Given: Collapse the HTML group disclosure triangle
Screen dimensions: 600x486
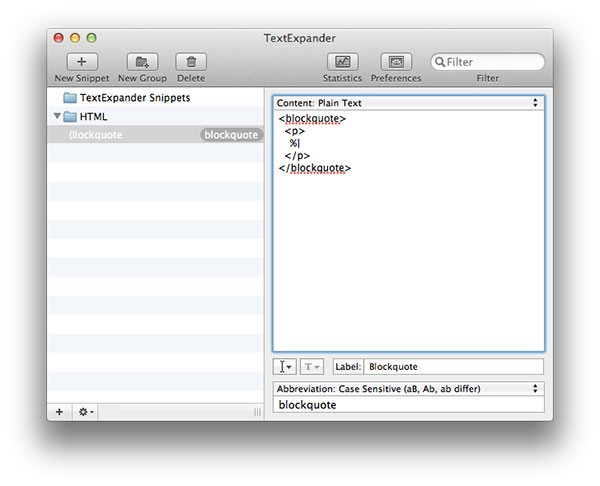Looking at the screenshot, I should click(57, 116).
